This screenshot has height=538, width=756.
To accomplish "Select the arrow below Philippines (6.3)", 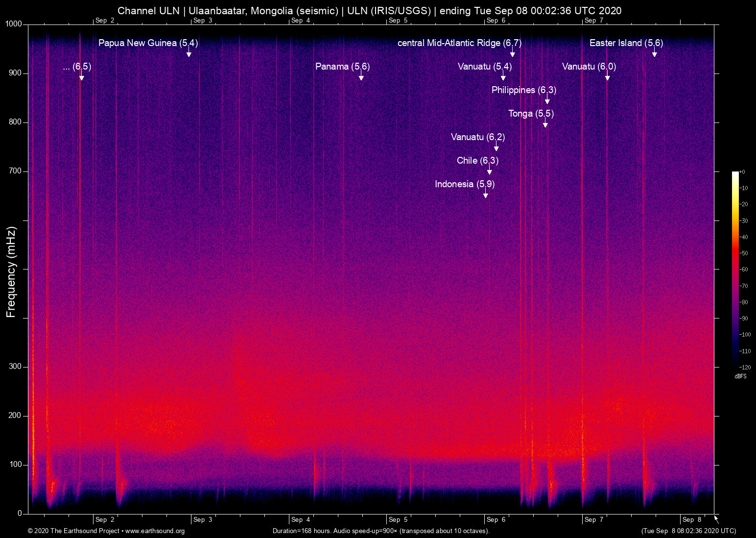I will [x=547, y=100].
